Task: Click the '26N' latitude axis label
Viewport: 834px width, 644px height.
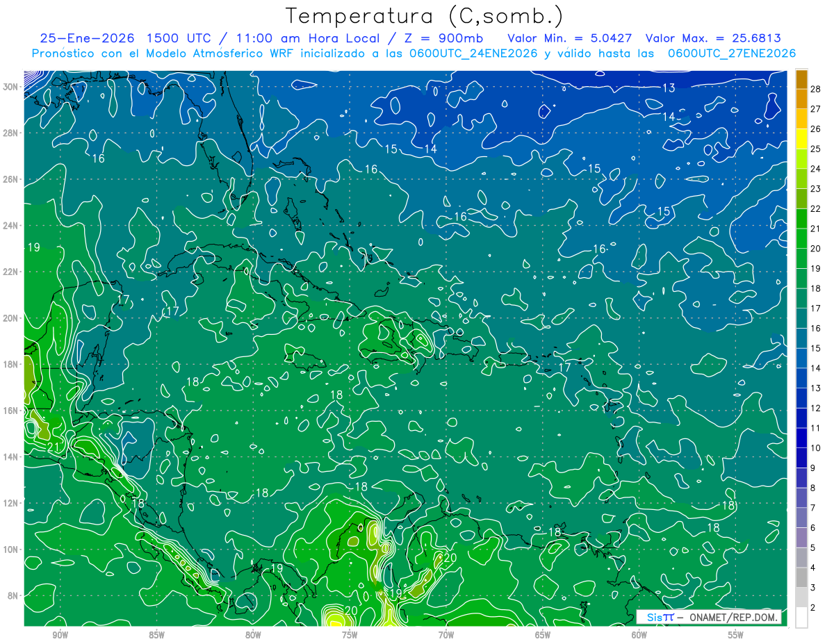Action: tap(10, 179)
